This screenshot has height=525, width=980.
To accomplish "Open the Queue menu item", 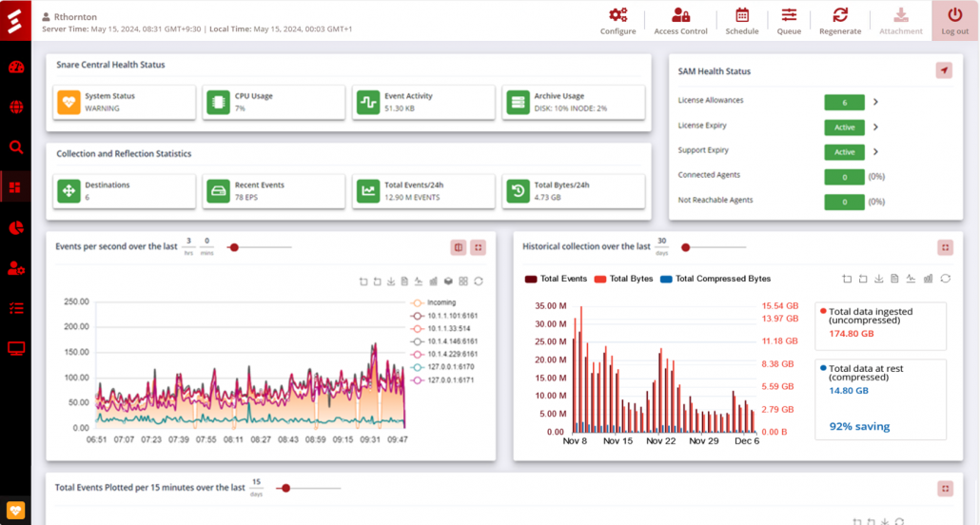I will click(789, 21).
